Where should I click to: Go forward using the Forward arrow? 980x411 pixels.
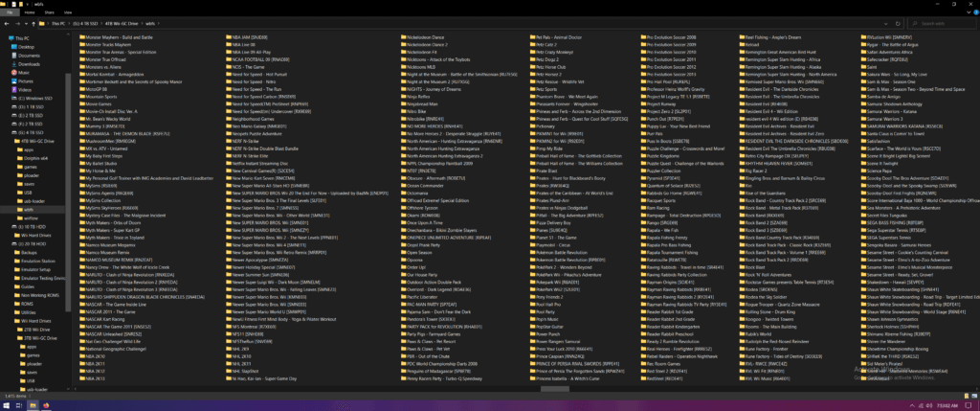[x=17, y=24]
